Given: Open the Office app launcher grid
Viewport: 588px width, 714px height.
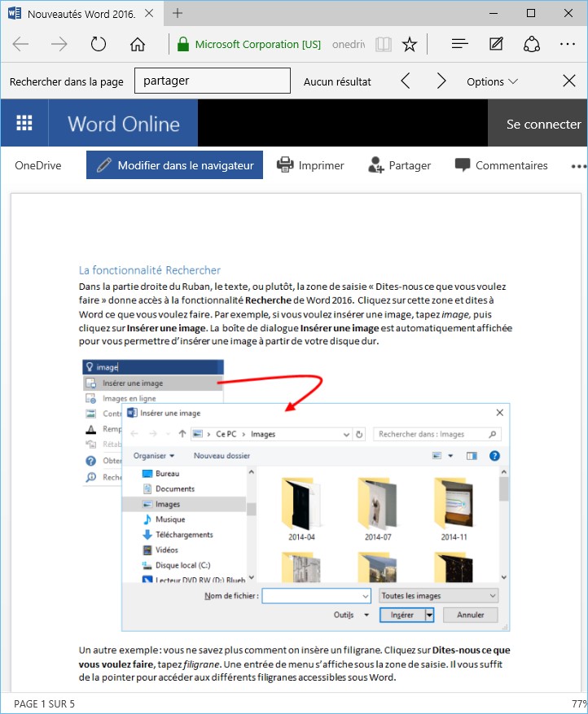Looking at the screenshot, I should [24, 124].
